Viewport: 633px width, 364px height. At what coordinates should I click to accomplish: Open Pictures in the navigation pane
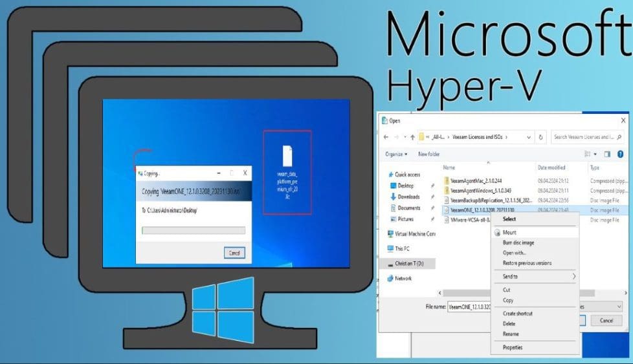coord(402,219)
